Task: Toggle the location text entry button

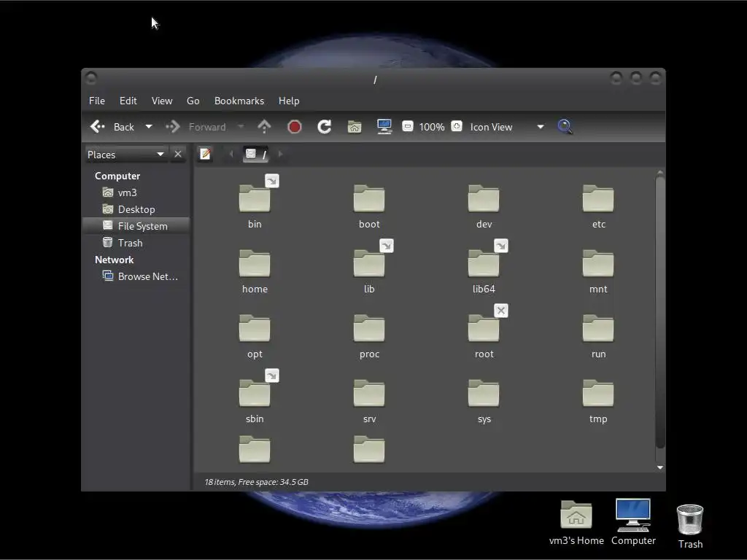Action: [206, 154]
